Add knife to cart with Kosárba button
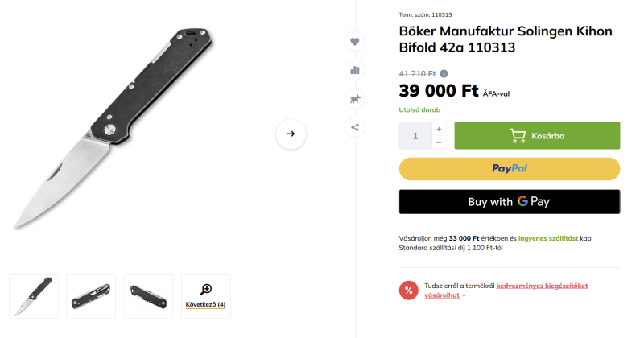The width and height of the screenshot is (644, 338). click(x=537, y=136)
